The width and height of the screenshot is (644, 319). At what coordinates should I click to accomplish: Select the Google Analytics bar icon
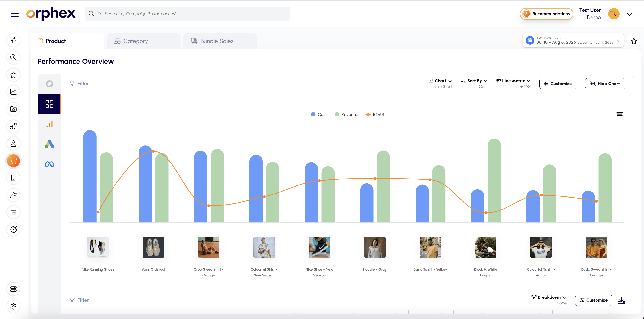49,124
